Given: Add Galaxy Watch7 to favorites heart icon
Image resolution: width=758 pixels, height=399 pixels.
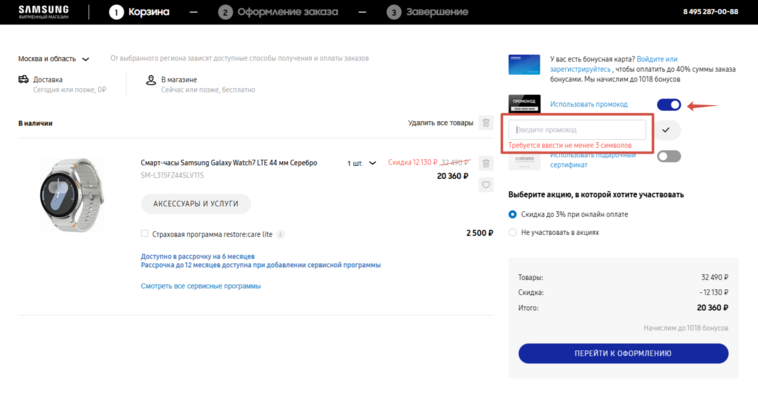Looking at the screenshot, I should coord(486,185).
